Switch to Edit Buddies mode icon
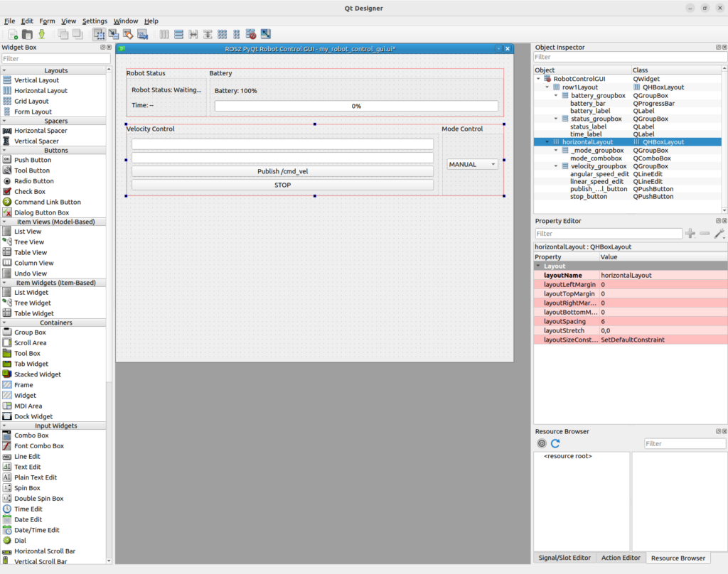 [128, 34]
